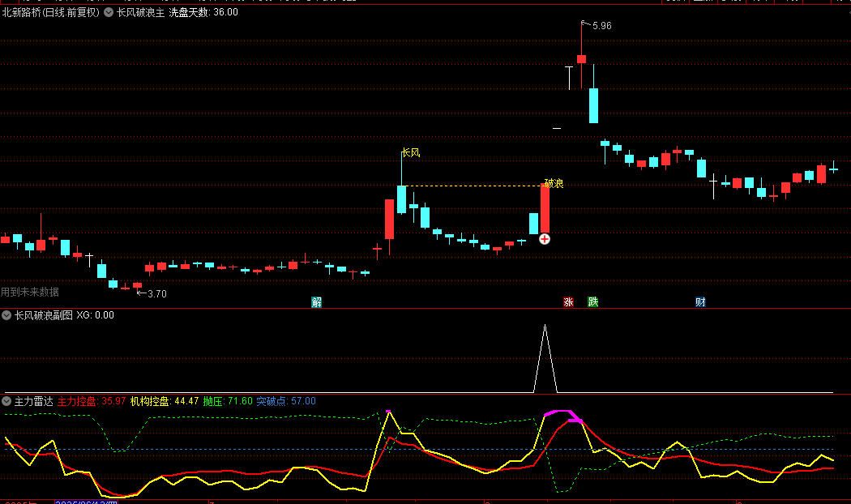
Task: Expand the 长风破浪副图 indicator menu arrow
Action: click(x=6, y=315)
